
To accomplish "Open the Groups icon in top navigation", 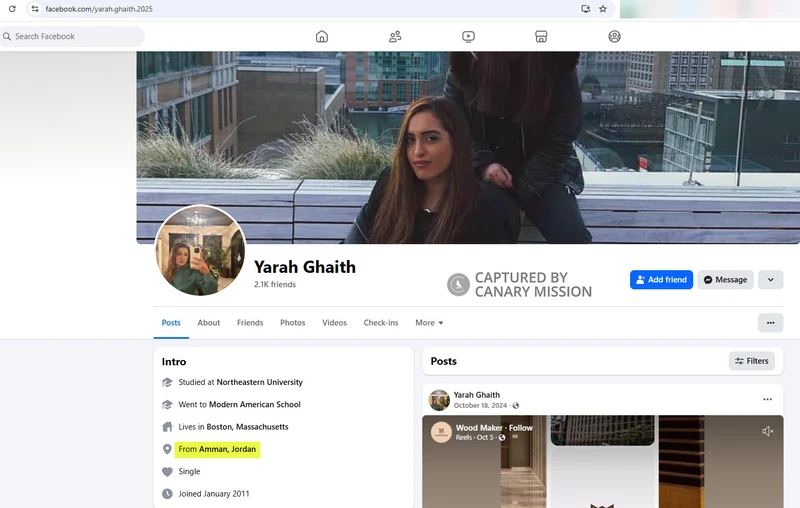I will click(x=614, y=37).
